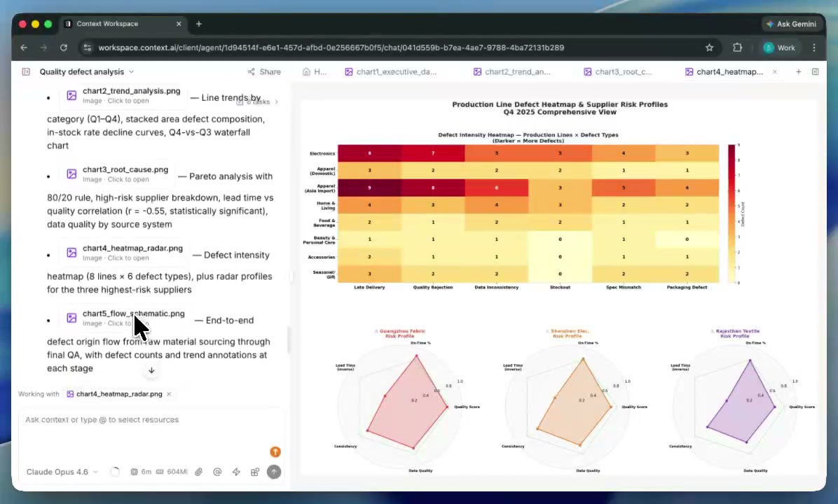Expand the tasks chevron at top of chat

point(276,101)
